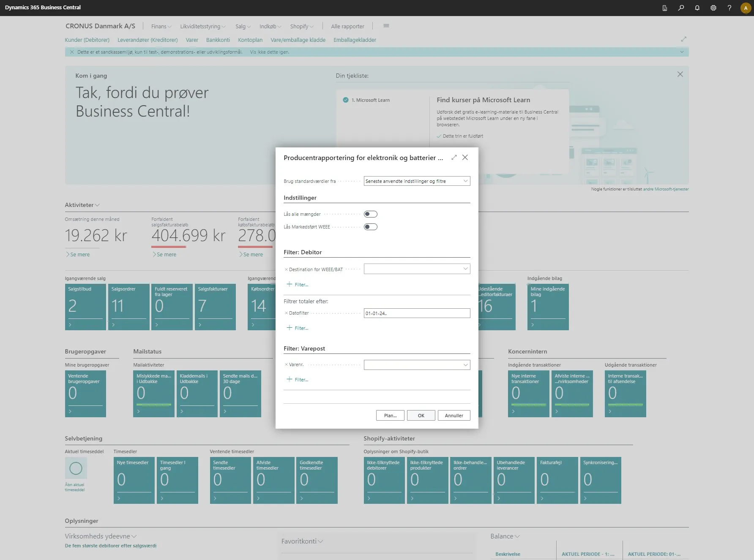The width and height of the screenshot is (754, 560).
Task: Open Fuldt reserveret fra lager tile
Action: (172, 307)
